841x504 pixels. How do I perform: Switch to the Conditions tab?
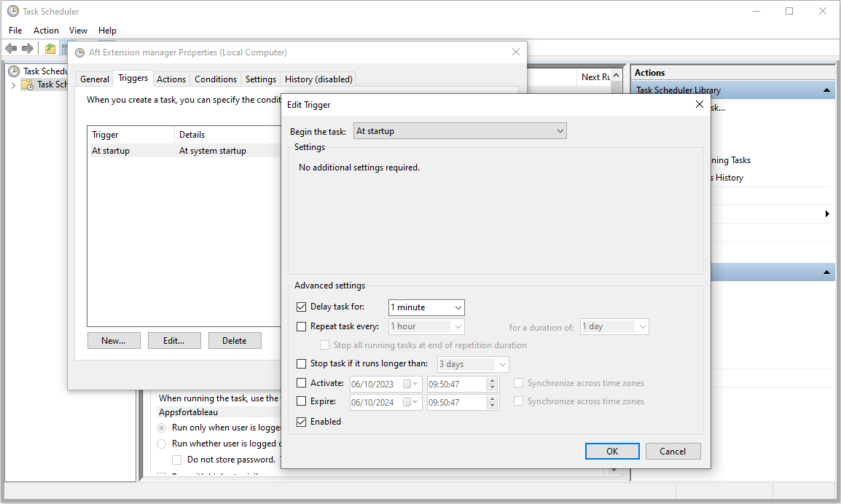(216, 79)
